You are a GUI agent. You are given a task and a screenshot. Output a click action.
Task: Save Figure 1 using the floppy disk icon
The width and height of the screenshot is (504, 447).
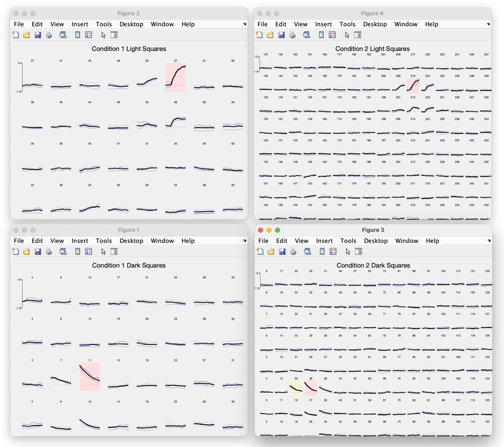[38, 251]
